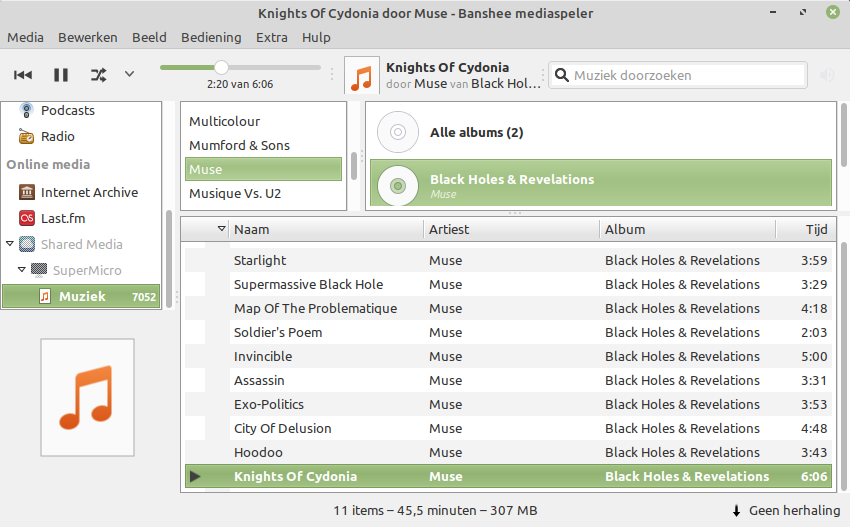The height and width of the screenshot is (527, 850).
Task: Sort tracks by Tijd column header
Action: (x=816, y=229)
